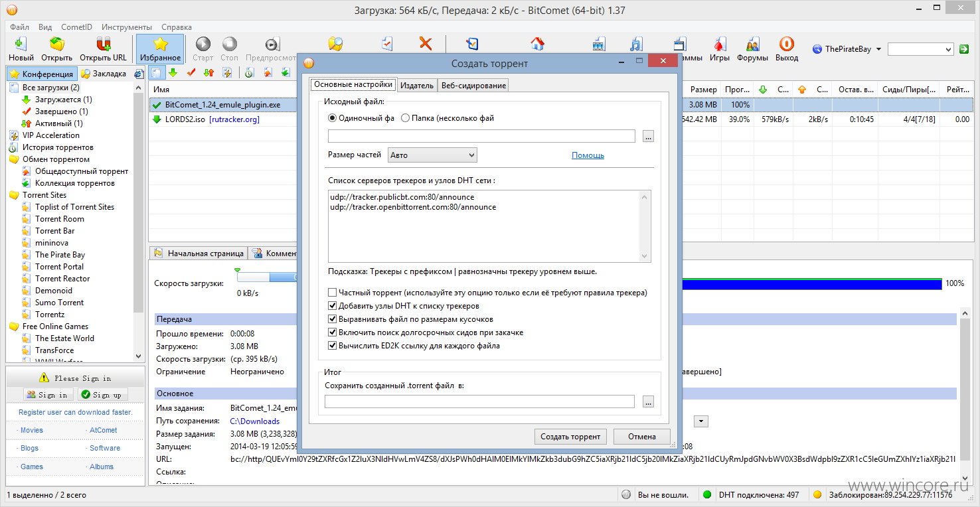The image size is (980, 507).
Task: Uncheck Выравнивать файл по размерам кусочков
Action: (x=332, y=319)
